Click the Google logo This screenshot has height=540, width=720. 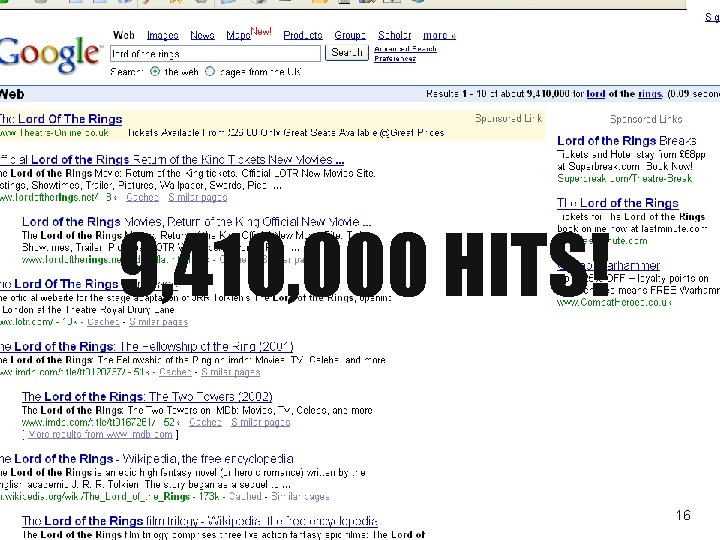pyautogui.click(x=50, y=54)
